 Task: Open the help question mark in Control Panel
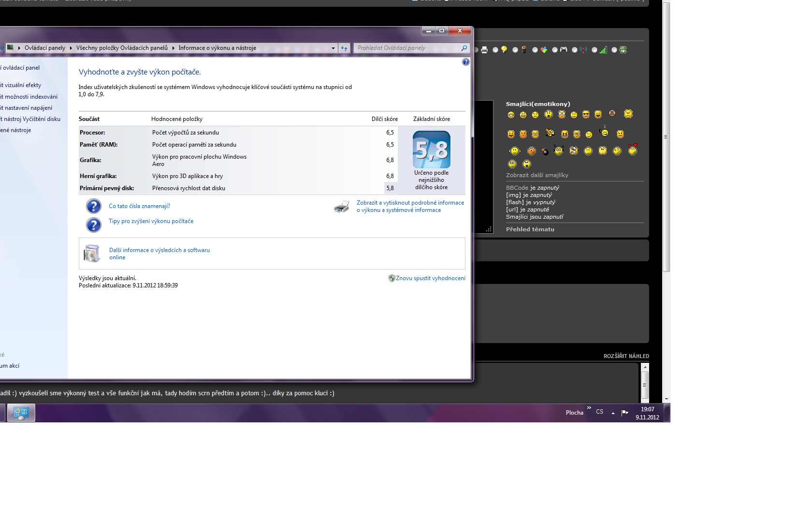coord(465,62)
